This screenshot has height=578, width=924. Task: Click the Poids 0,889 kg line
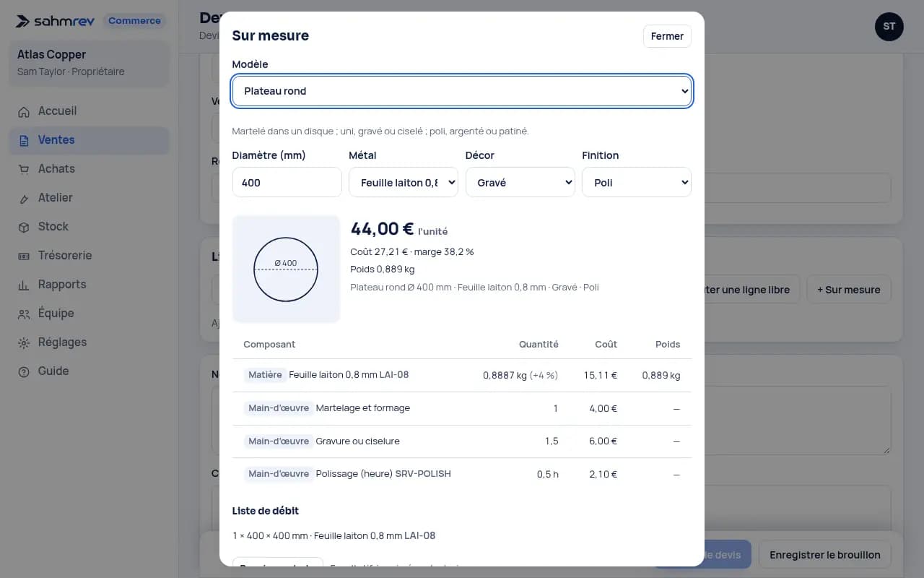tap(383, 269)
